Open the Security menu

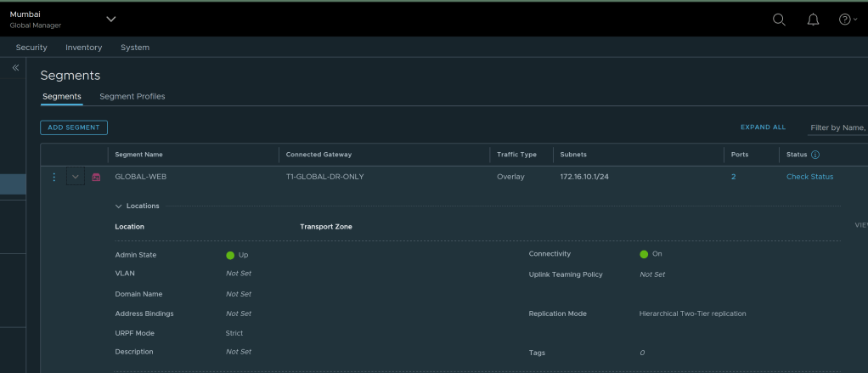tap(31, 48)
